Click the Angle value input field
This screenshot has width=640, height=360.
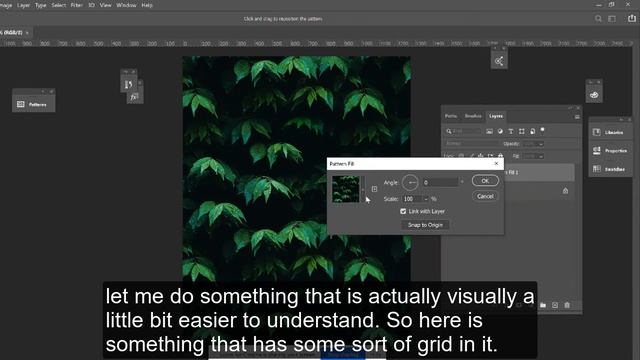(x=440, y=182)
